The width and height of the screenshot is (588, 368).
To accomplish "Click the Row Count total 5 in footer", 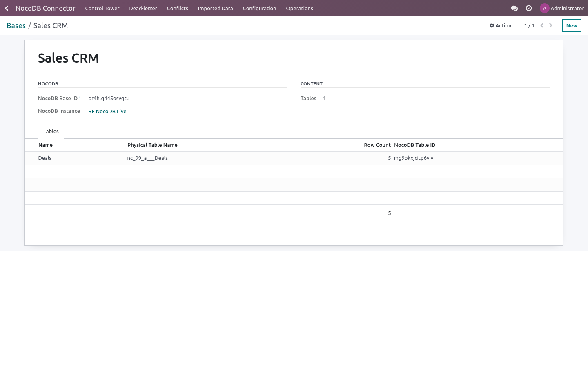I will click(x=390, y=213).
